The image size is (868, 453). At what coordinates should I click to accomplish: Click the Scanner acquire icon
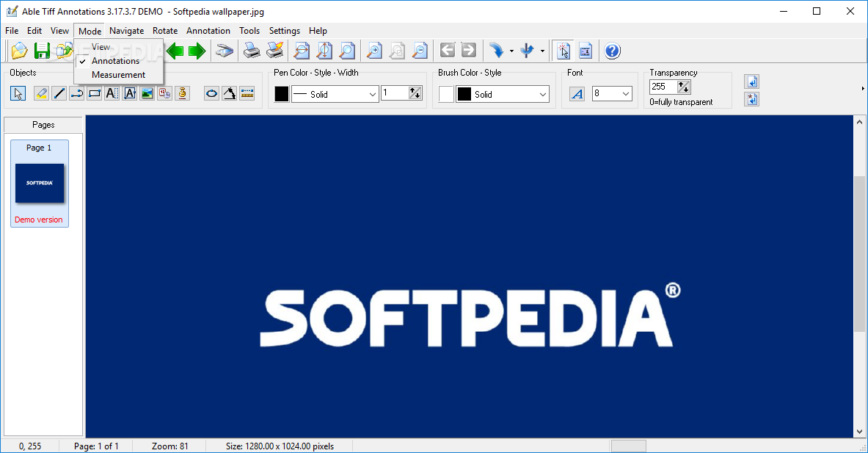point(225,51)
